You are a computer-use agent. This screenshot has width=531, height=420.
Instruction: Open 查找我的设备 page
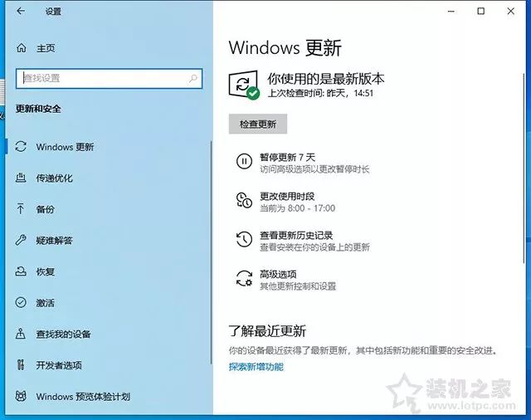click(64, 334)
